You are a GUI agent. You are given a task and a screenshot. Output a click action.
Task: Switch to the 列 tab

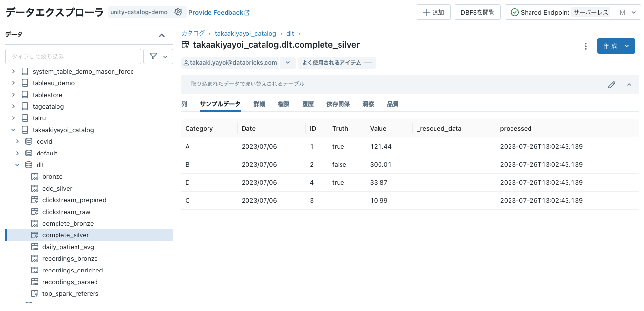[184, 104]
